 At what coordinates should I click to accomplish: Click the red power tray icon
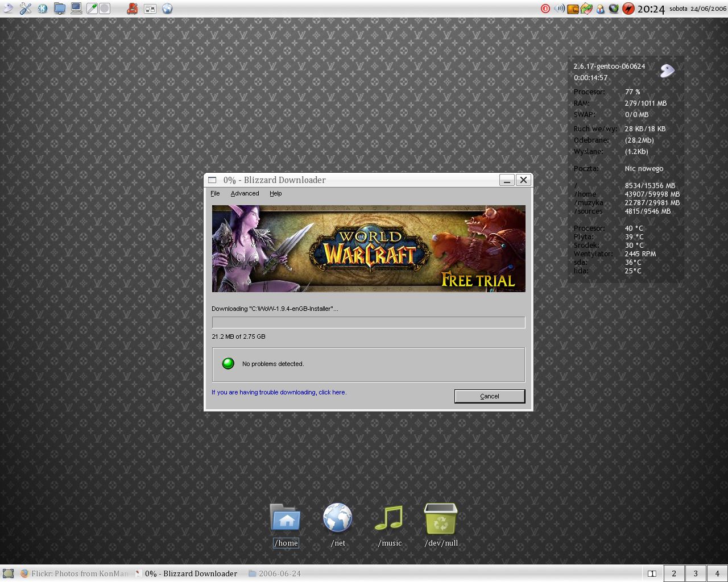(545, 9)
